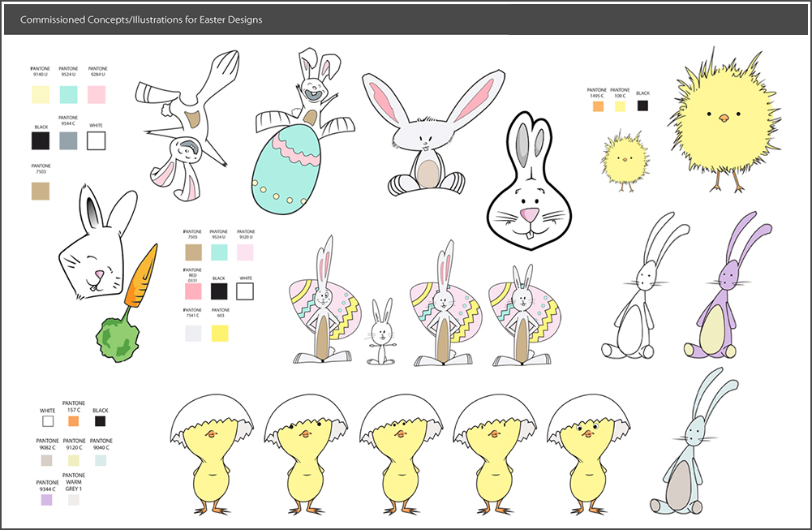
Task: Select the Pantone 603 yellow swatch
Action: (219, 333)
